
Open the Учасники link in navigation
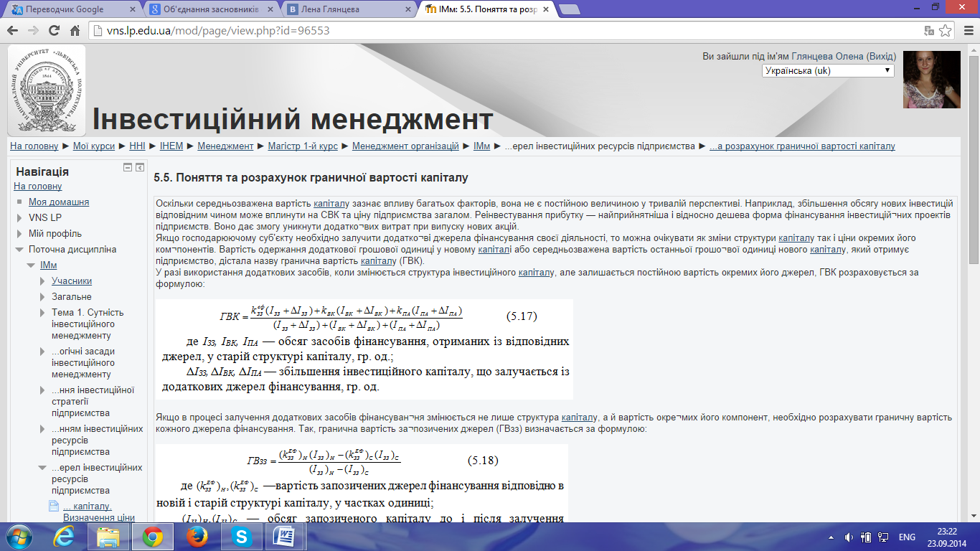click(72, 281)
